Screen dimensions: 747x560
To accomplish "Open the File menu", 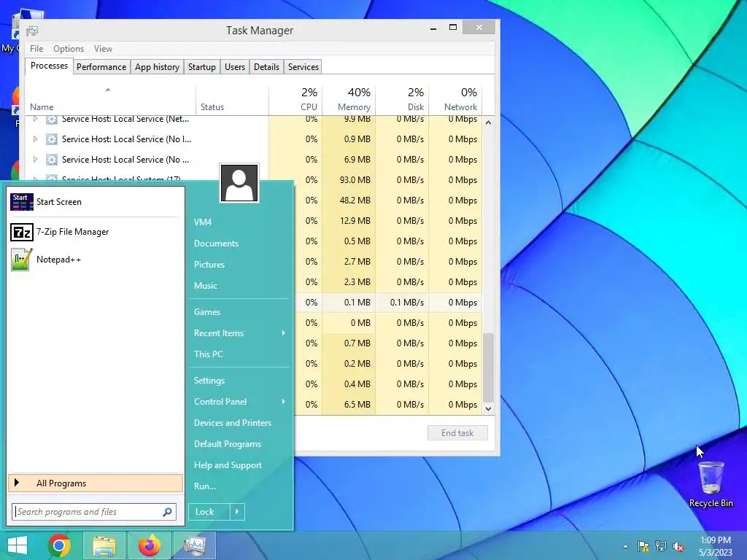I will coord(36,49).
